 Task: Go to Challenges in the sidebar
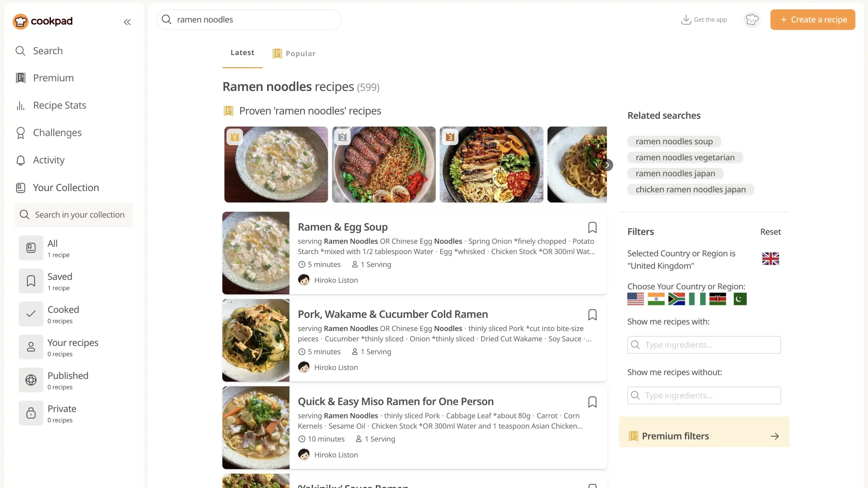pos(57,133)
